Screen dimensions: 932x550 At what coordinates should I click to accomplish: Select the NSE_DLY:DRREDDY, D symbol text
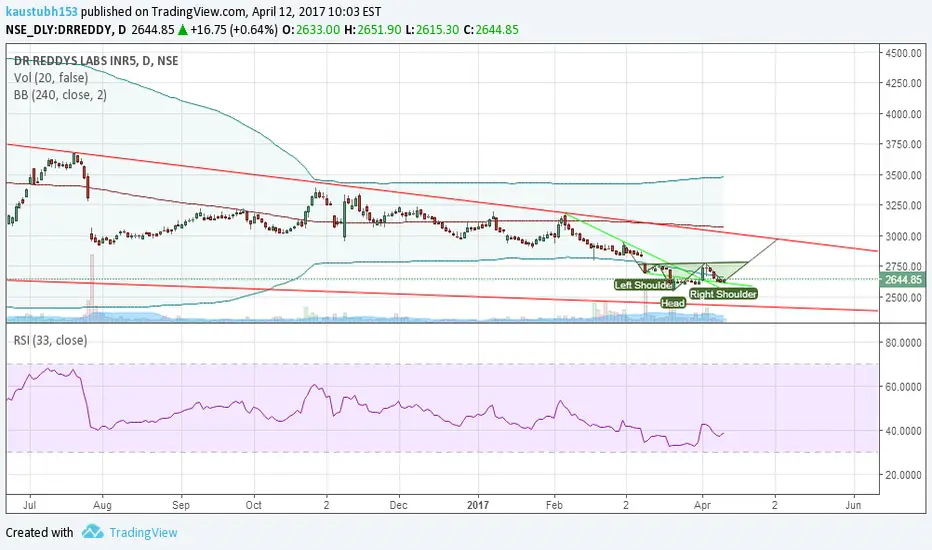coord(66,30)
